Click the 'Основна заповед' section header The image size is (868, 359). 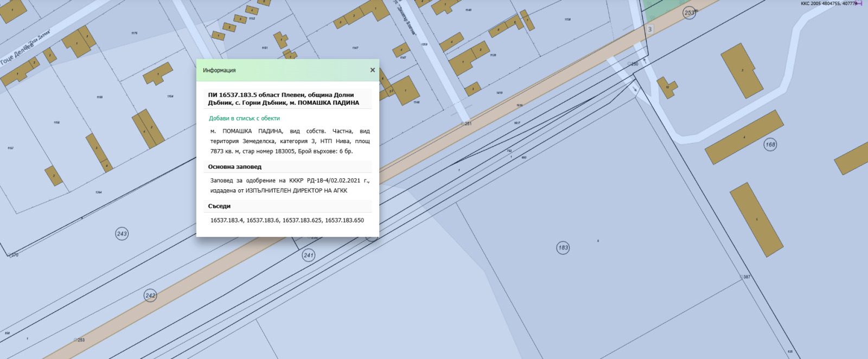(x=234, y=166)
